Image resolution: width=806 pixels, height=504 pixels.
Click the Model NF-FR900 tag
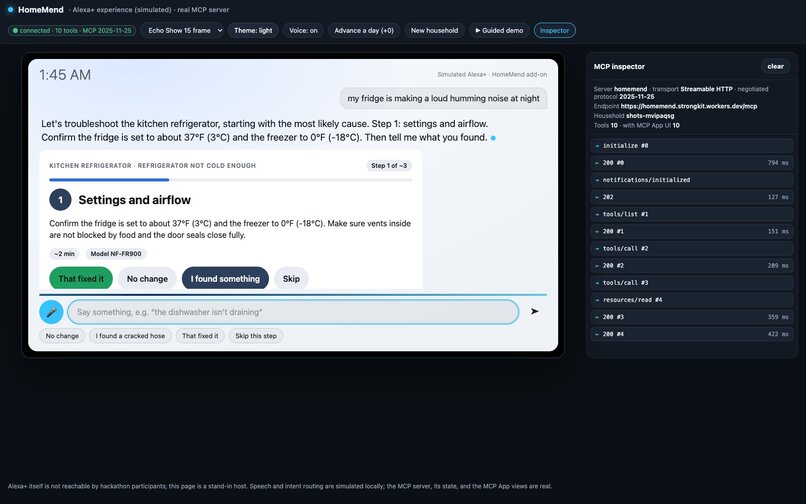point(116,254)
